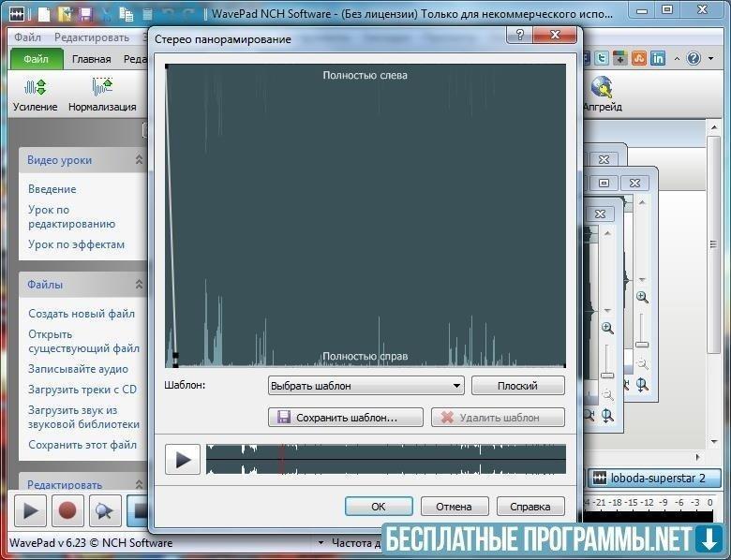Click the Save floppy icon in title bar
731x560 pixels.
pyautogui.click(x=86, y=14)
